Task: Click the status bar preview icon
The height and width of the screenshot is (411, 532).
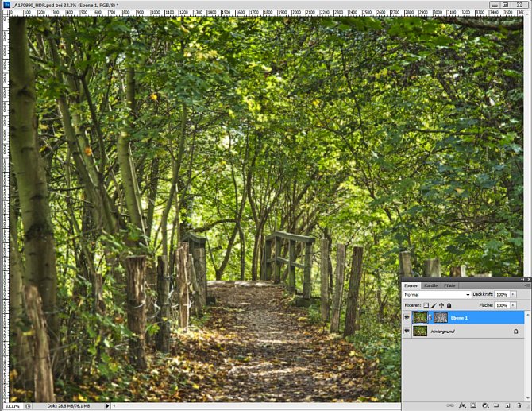Action: click(29, 406)
